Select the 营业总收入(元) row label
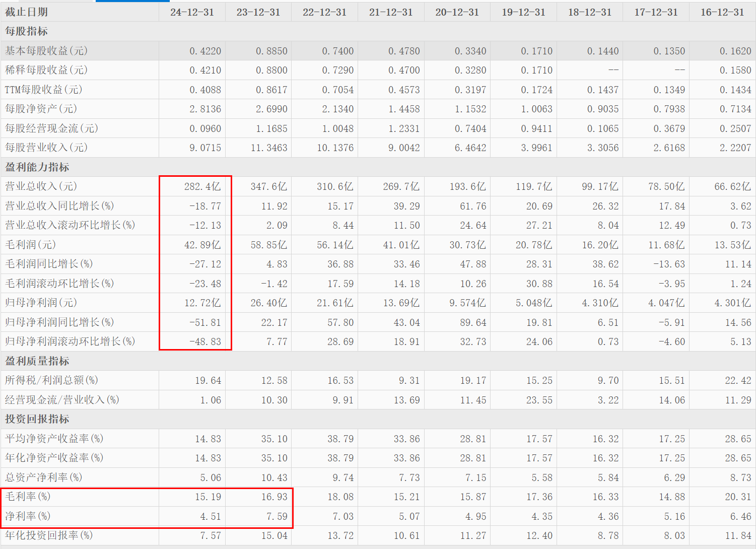This screenshot has width=756, height=549. tap(41, 186)
